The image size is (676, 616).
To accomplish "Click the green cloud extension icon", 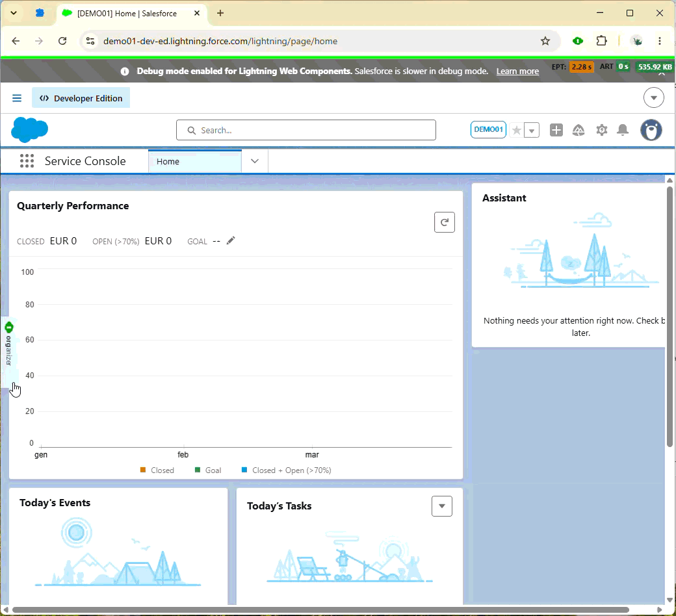I will point(578,41).
